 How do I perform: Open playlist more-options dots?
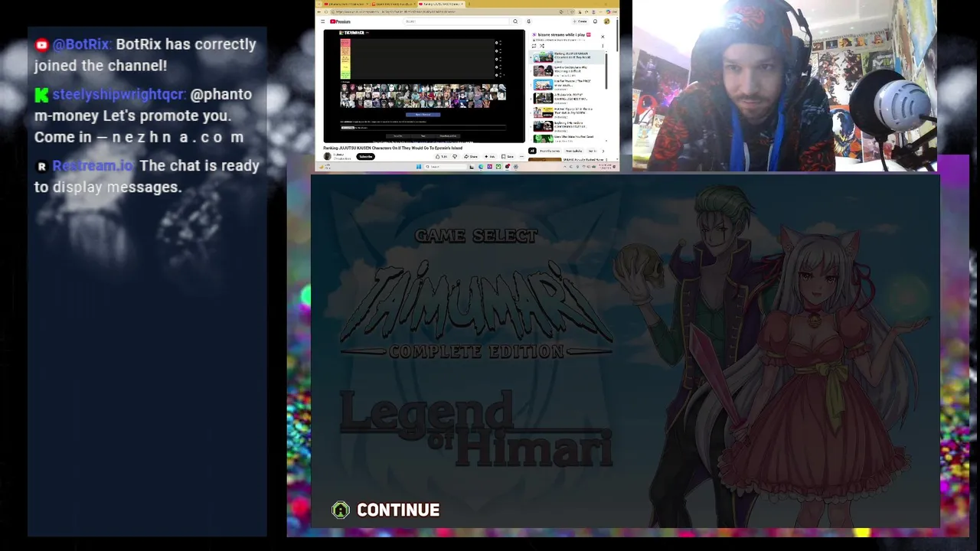click(x=603, y=46)
